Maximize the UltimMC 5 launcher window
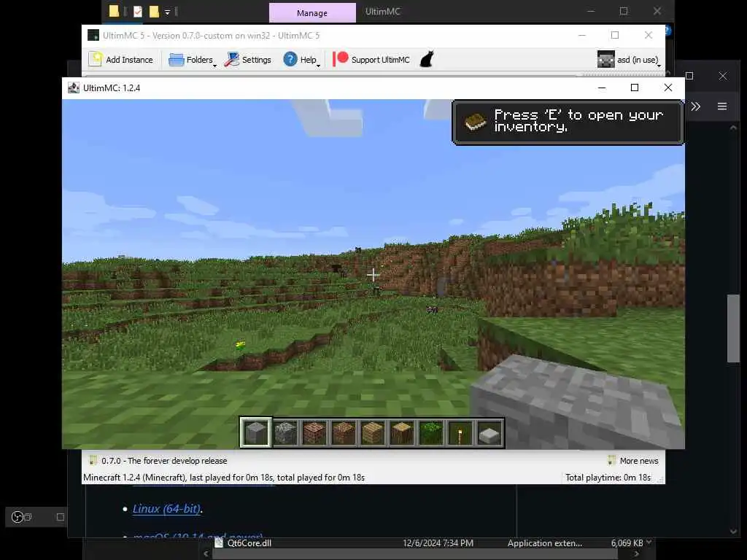The width and height of the screenshot is (747, 560). pyautogui.click(x=615, y=35)
